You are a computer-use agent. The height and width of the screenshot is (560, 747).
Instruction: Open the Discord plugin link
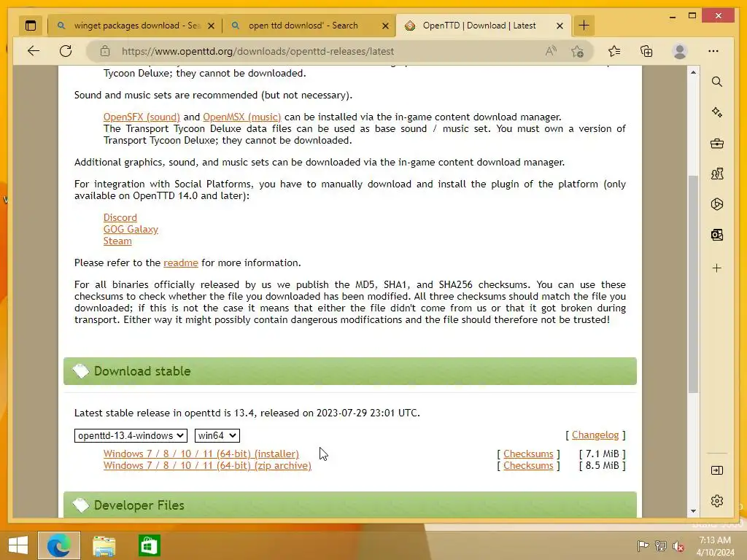point(120,217)
